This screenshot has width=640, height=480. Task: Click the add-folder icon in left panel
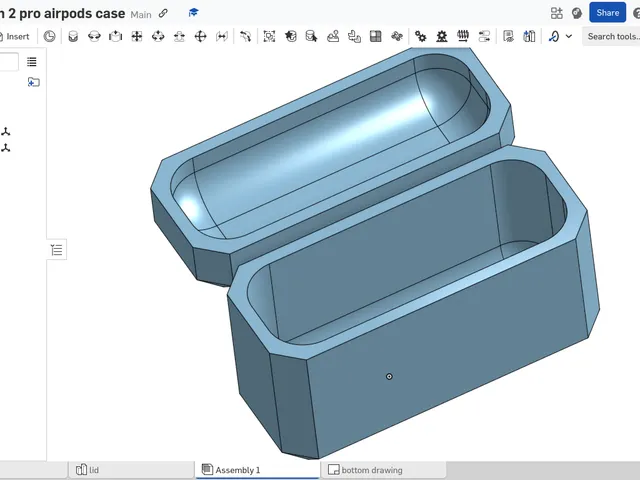pos(33,82)
